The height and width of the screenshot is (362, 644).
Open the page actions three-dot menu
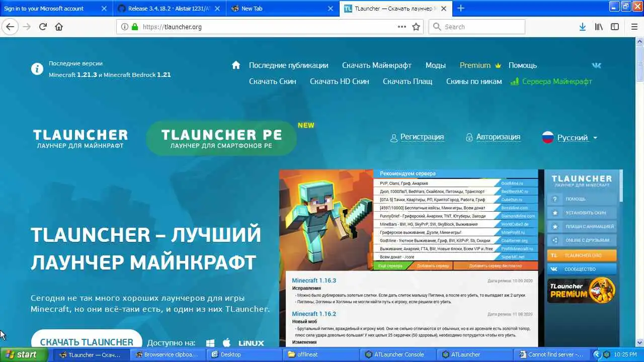[402, 27]
